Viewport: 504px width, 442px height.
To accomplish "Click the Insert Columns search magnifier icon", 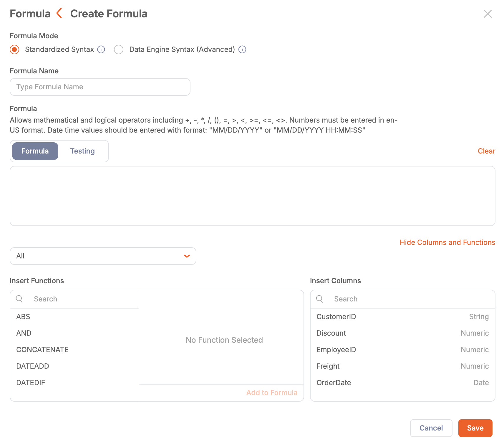I will [x=319, y=299].
